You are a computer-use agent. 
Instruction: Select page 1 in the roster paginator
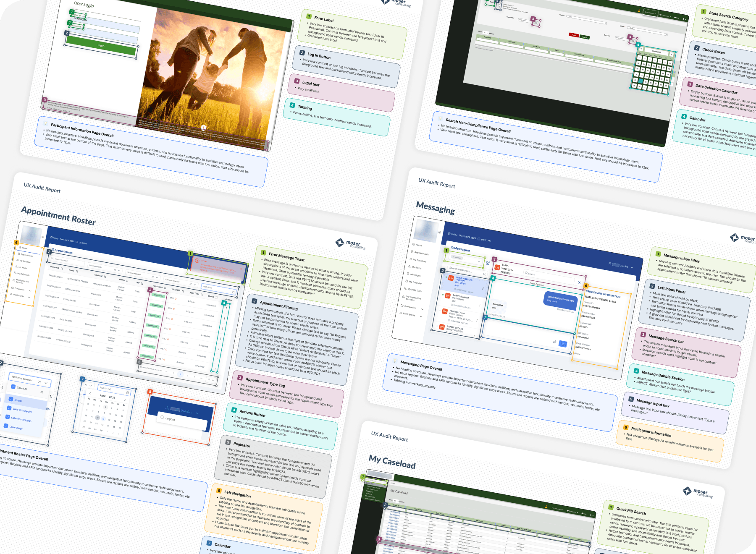pos(181,374)
